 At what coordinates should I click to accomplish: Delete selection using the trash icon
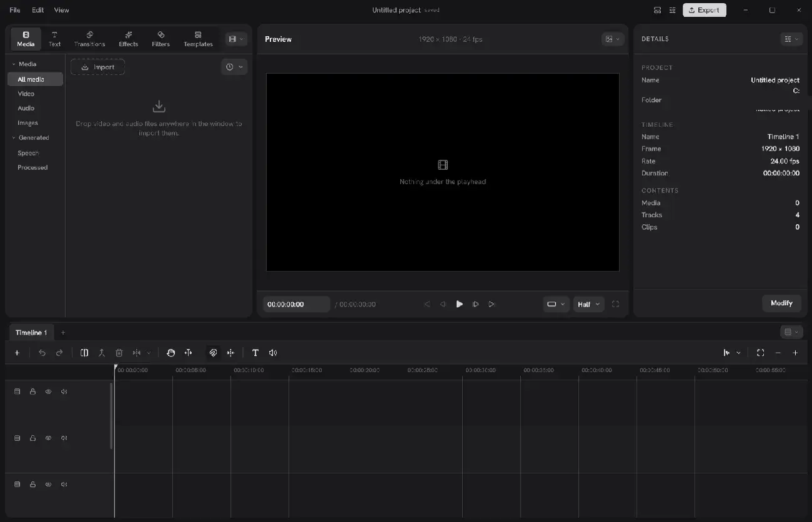pyautogui.click(x=119, y=353)
